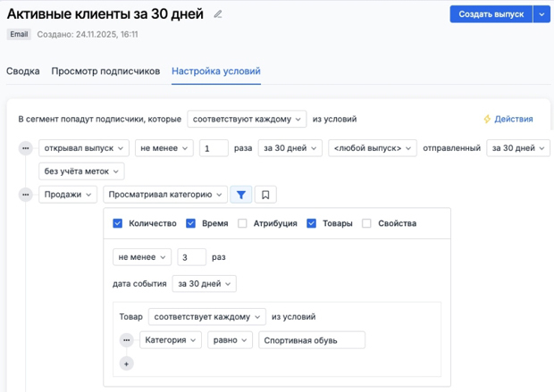This screenshot has height=392, width=554.
Task: Click the funnel filter icon button
Action: pyautogui.click(x=241, y=195)
